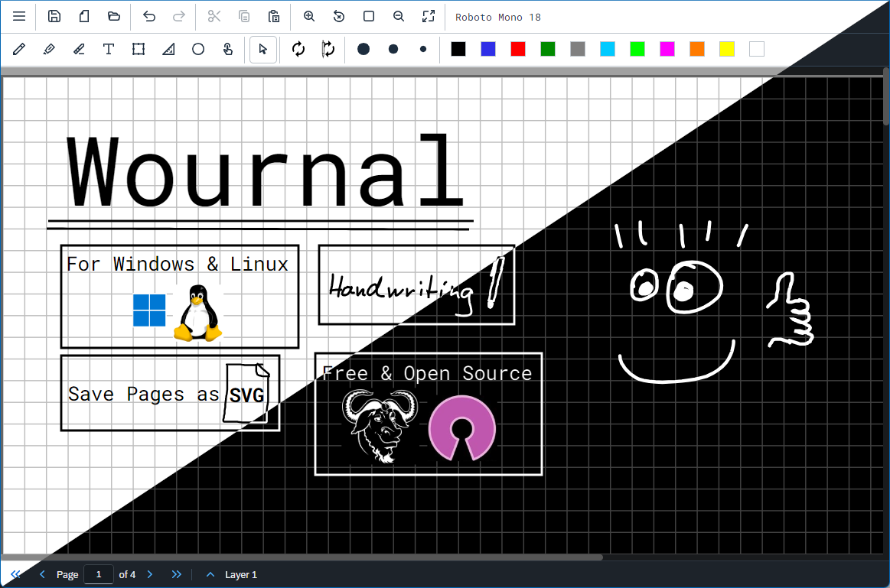Zoom in with the magnifier plus icon
This screenshot has width=890, height=588.
308,17
